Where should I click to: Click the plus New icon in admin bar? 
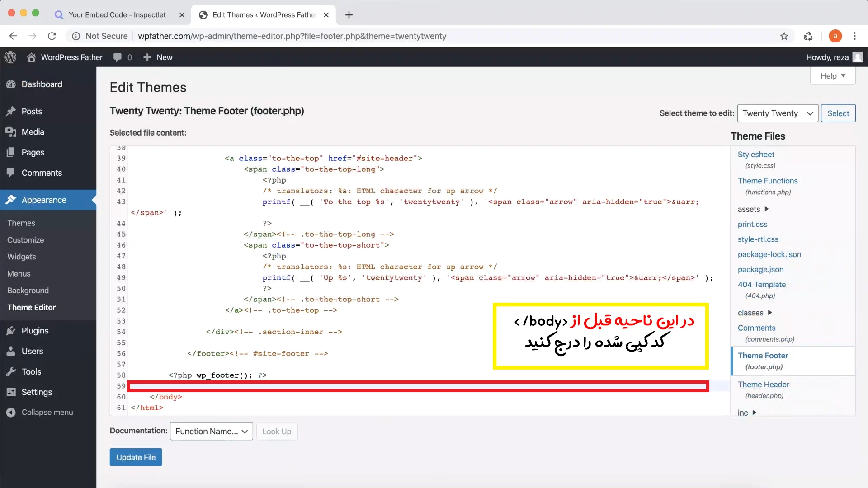coord(147,57)
